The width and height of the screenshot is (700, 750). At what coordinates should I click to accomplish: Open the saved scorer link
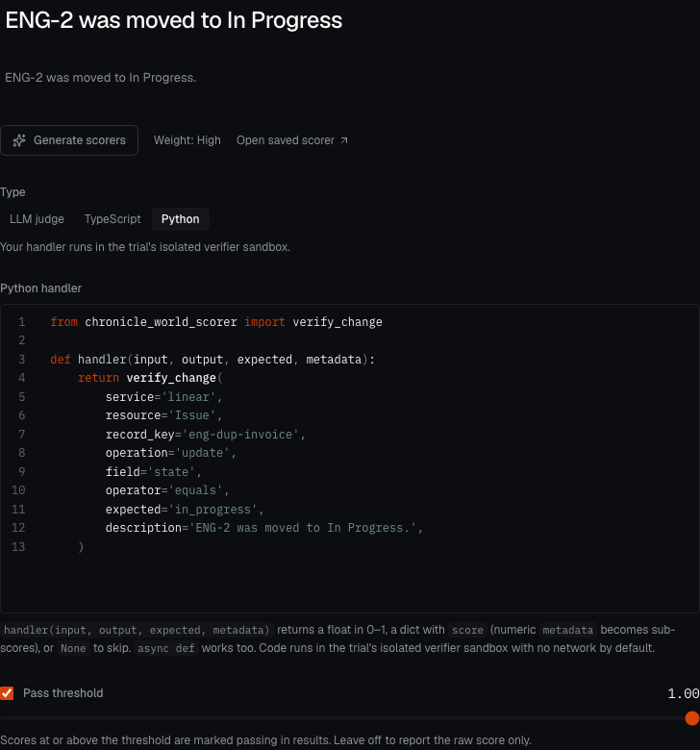292,140
